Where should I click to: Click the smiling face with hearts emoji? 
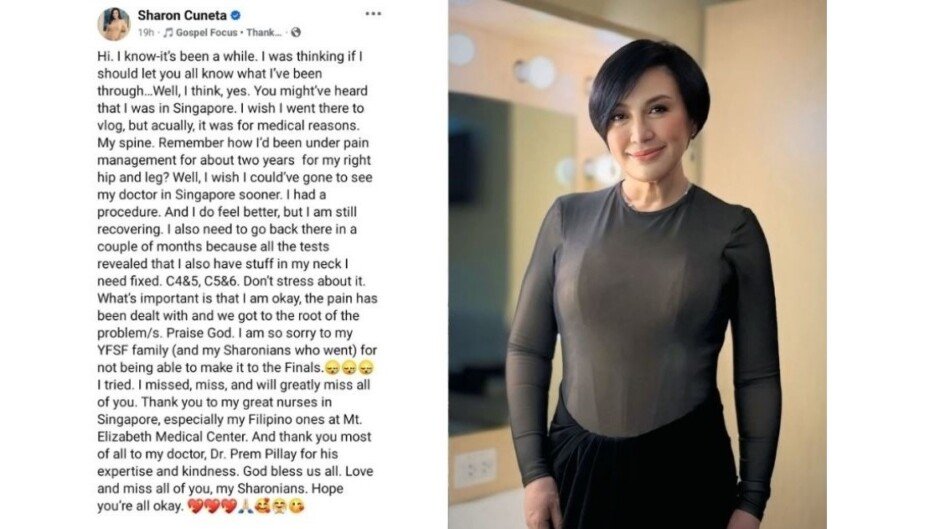(x=262, y=506)
